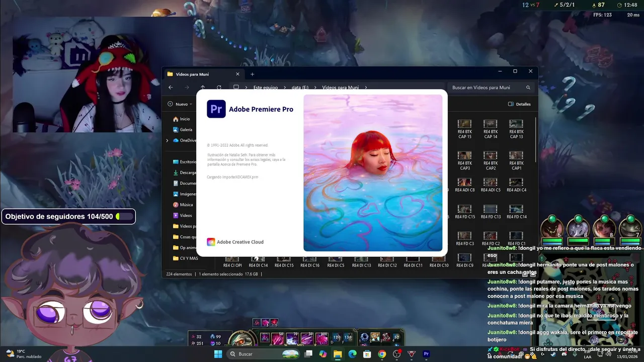
Task: Switch to OBS Studio on the taskbar
Action: tap(397, 354)
